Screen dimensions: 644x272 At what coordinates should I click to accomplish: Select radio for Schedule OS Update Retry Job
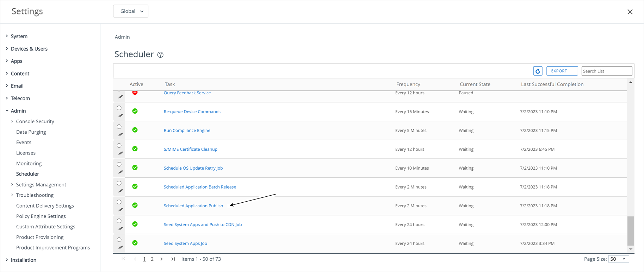point(119,164)
